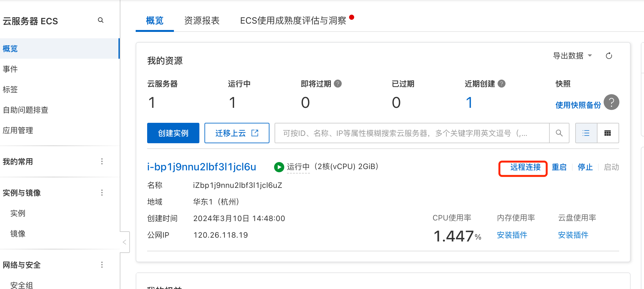Switch to list view

(586, 133)
